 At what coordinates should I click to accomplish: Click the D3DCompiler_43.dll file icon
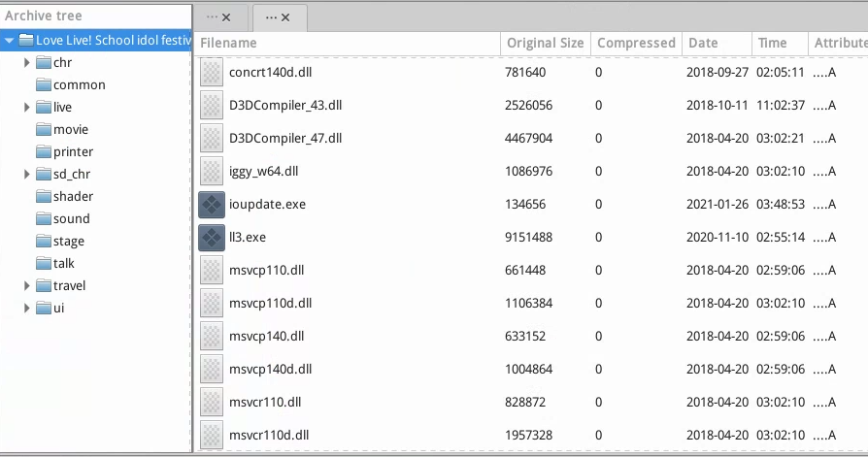pos(212,106)
